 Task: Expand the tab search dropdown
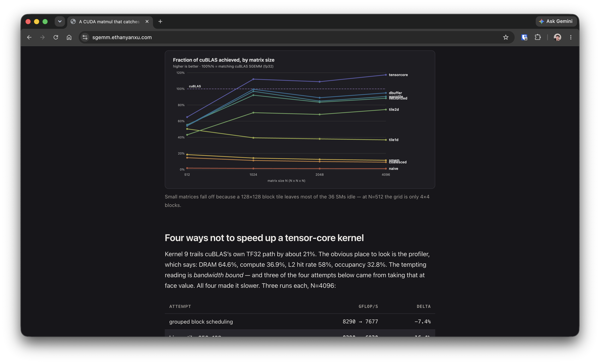click(60, 21)
